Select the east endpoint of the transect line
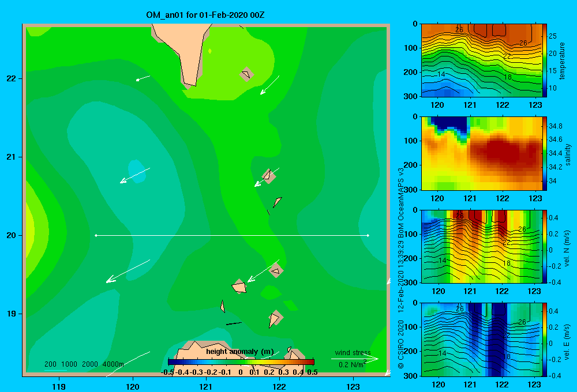This screenshot has height=392, width=577. [368, 235]
